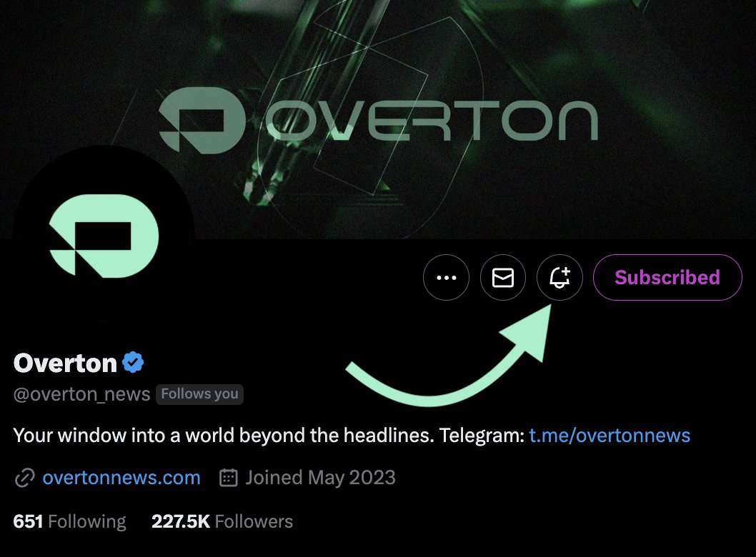Image resolution: width=756 pixels, height=557 pixels.
Task: Click the Follows you badge
Action: (199, 394)
